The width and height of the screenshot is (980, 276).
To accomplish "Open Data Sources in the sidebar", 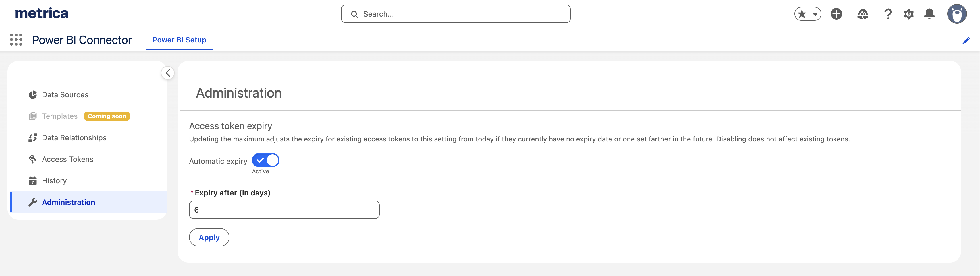I will [65, 95].
